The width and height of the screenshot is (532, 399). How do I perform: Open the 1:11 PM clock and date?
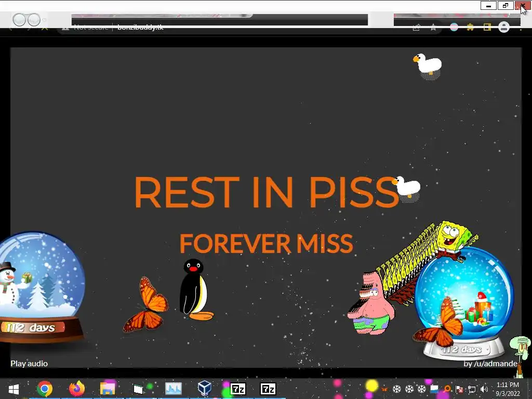(x=508, y=389)
